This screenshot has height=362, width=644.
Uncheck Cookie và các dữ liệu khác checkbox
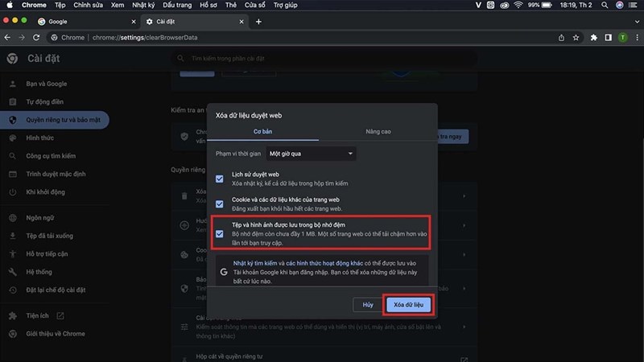[x=220, y=204]
